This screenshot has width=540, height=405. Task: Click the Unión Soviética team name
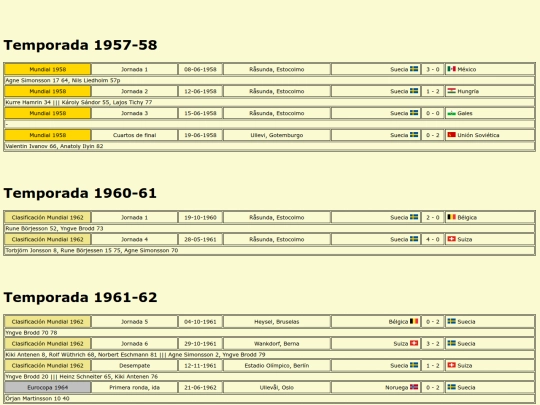478,135
